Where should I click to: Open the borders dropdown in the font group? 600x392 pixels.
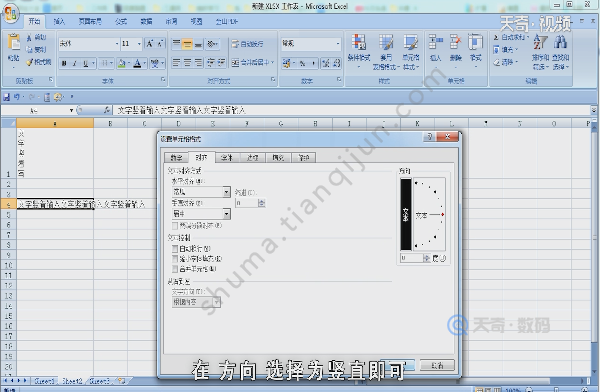[x=111, y=63]
